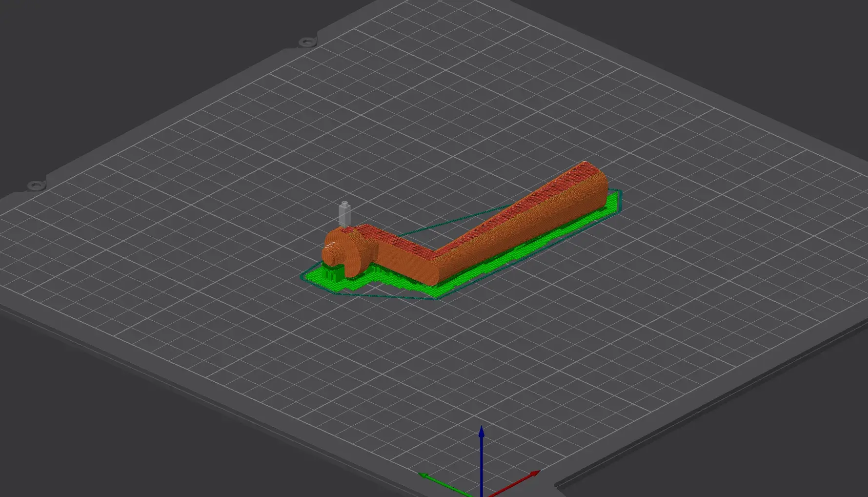Click the bed mounting hole on top edge

pos(305,42)
